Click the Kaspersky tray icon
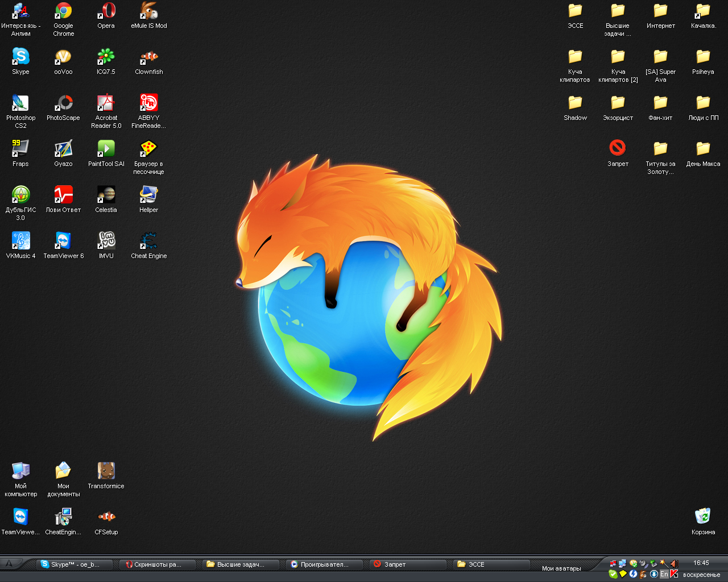Screen dimensions: 728x582 (674, 574)
